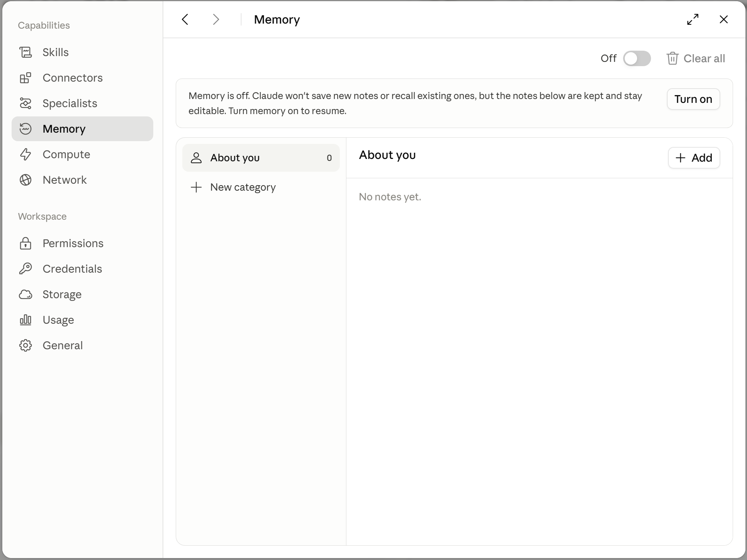
Task: Click the Memory icon in sidebar
Action: coord(26,129)
